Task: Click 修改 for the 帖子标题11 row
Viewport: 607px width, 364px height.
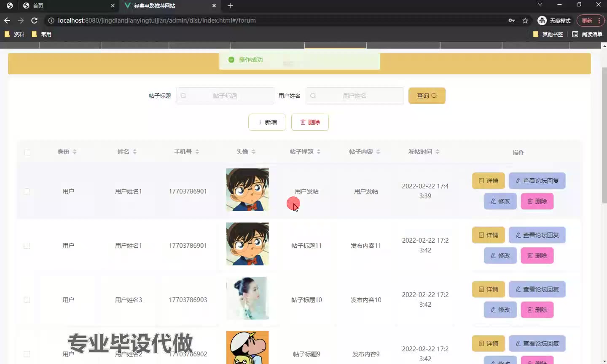Action: pyautogui.click(x=500, y=256)
